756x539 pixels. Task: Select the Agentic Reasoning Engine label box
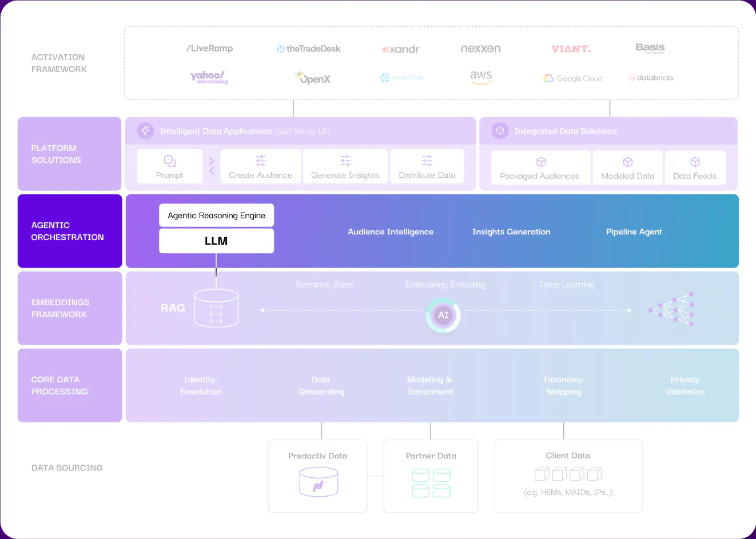pos(216,215)
